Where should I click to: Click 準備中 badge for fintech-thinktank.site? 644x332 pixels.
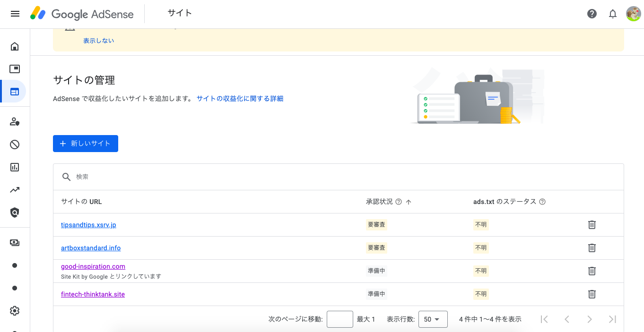coord(376,294)
